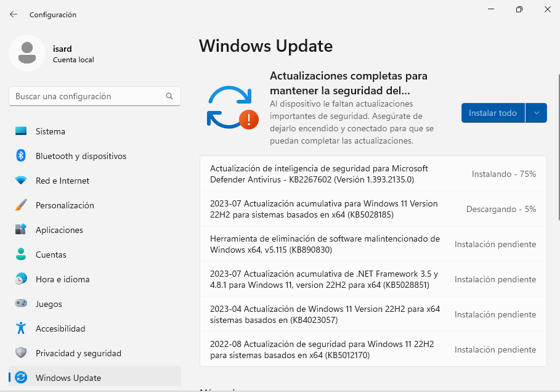Click the Personalización paintbrush icon
Screen dimensions: 560x392
pos(21,205)
